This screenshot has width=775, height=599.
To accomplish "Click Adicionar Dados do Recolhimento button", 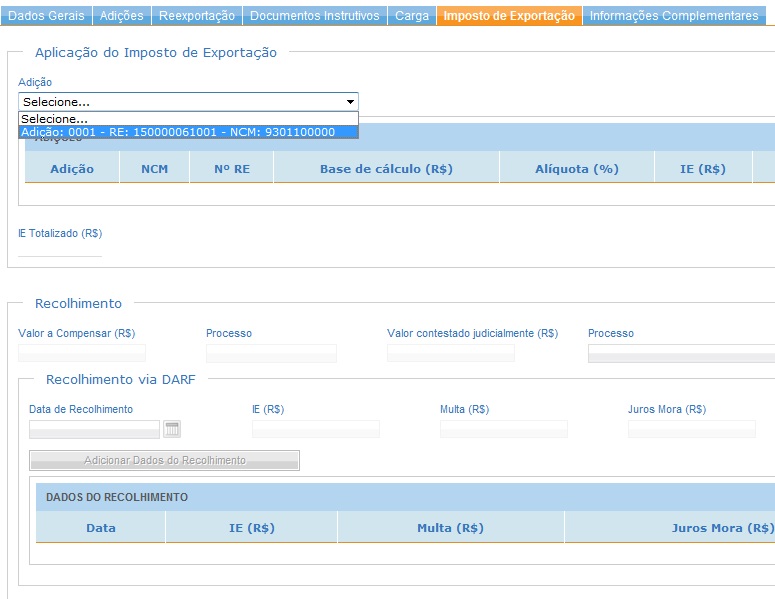I will tap(165, 460).
